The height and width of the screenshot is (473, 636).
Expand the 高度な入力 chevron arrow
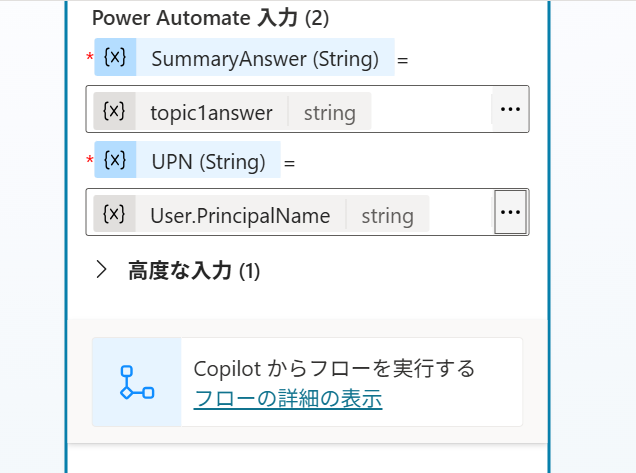point(100,270)
